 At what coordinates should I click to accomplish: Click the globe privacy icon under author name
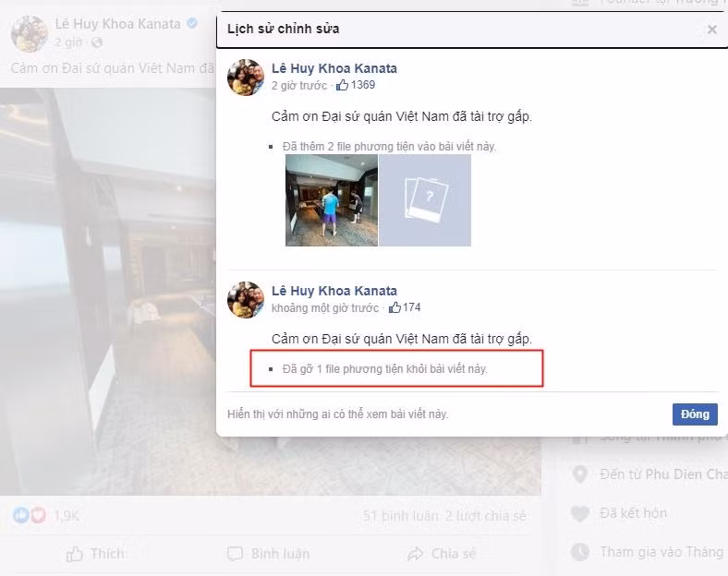(97, 42)
